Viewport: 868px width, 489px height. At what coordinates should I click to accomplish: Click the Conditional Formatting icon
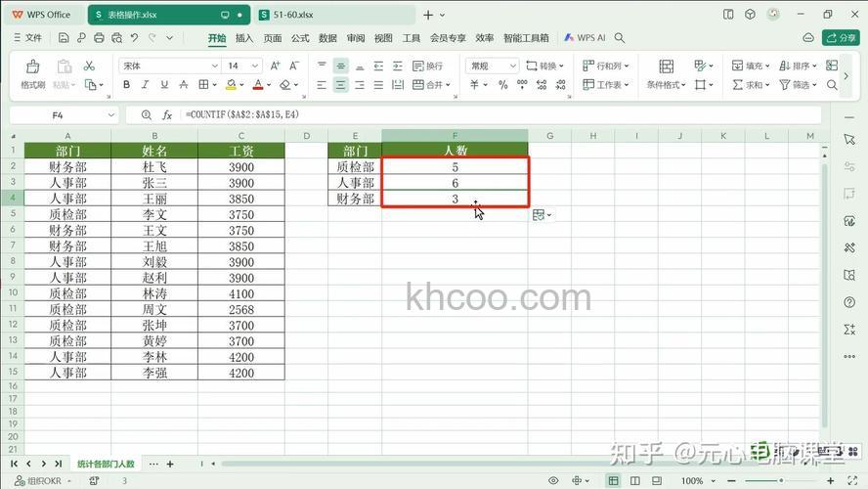pos(667,67)
